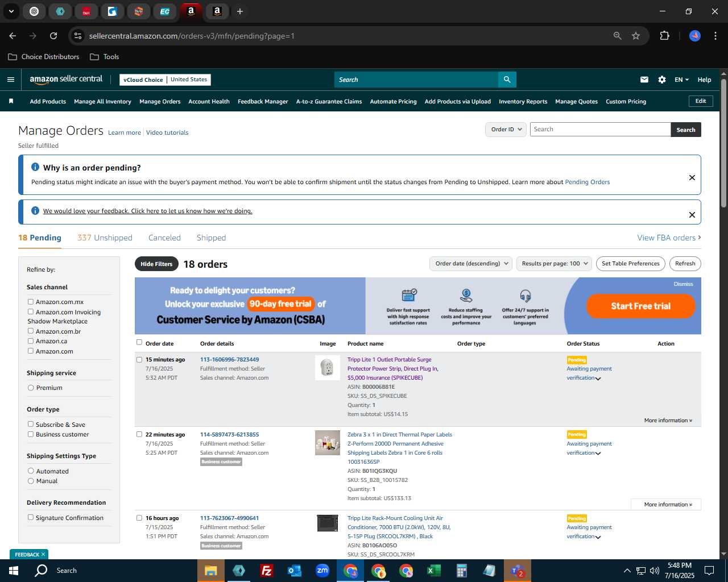Click the zoom magnifier icon in address bar

[618, 36]
